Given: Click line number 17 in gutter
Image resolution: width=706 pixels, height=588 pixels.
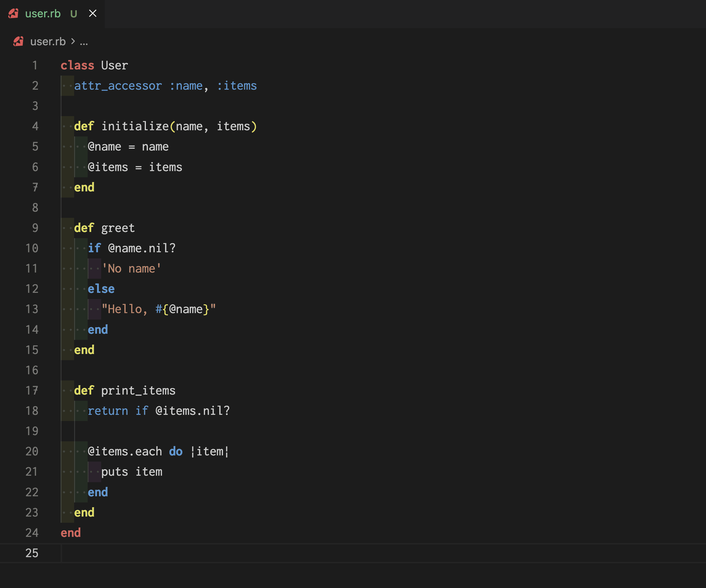Looking at the screenshot, I should pos(32,390).
